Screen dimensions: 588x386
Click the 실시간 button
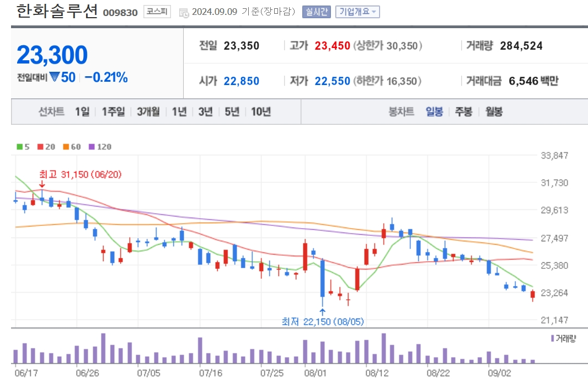(x=316, y=12)
